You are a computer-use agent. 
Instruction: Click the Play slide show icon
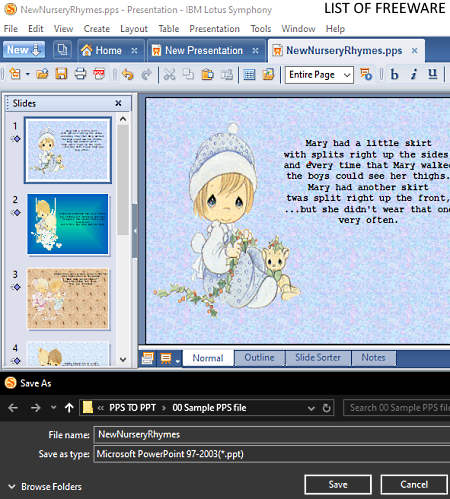click(366, 74)
